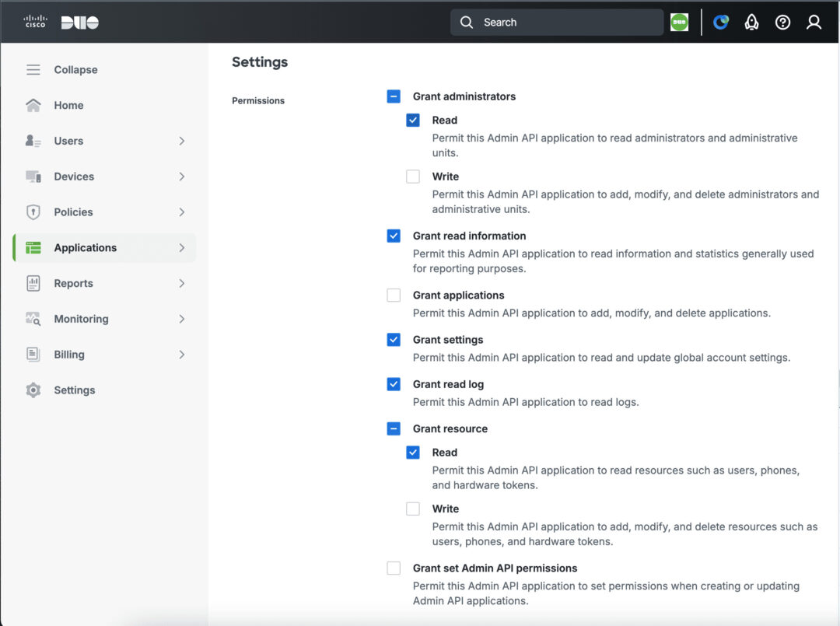Uncheck the Grant read log checkbox
Viewport: 840px width, 626px height.
394,384
